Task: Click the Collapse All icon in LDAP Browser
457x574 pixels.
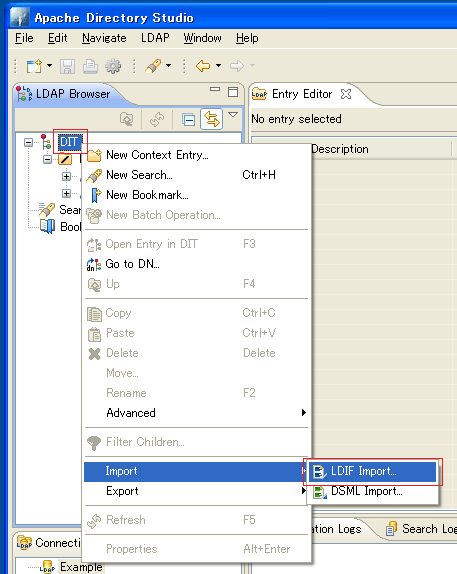Action: click(x=189, y=119)
